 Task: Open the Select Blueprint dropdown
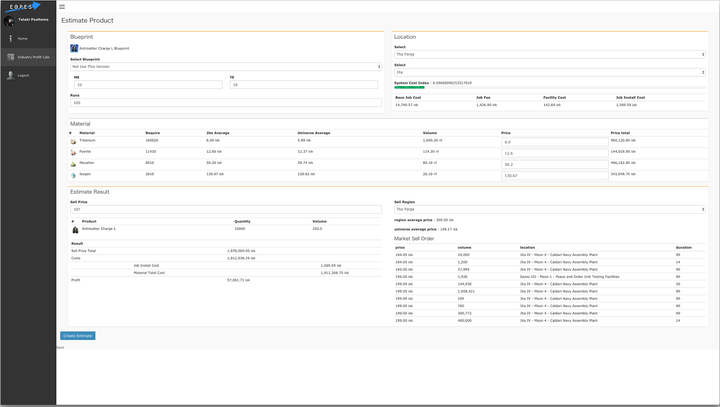225,67
